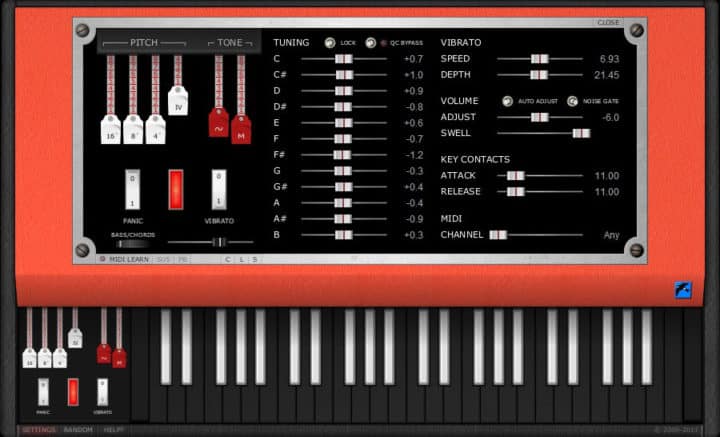Click the volume ADJUST slider

(x=540, y=118)
